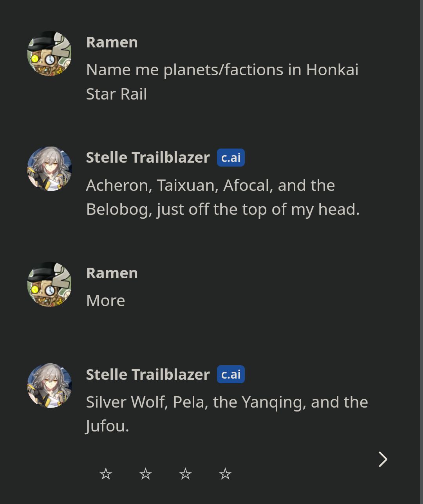Viewport: 423px width, 504px height.
Task: Click the Acheron, Taixuan, Afocal response text
Action: [223, 197]
